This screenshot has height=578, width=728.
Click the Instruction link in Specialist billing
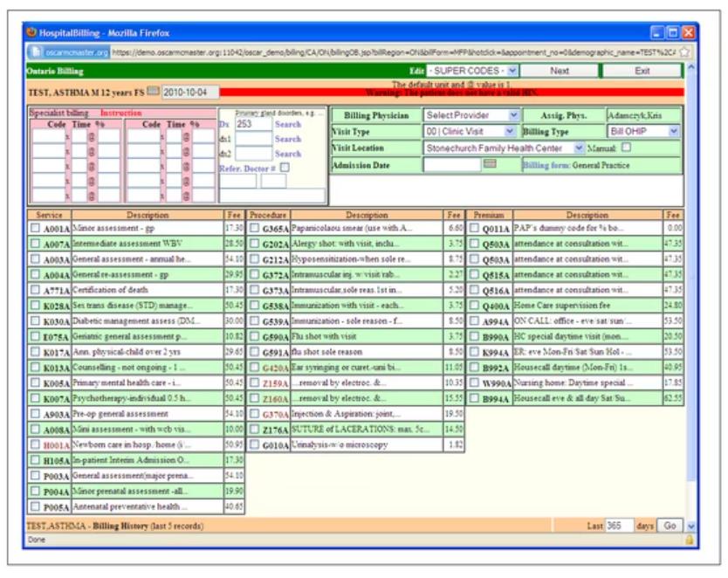point(120,113)
